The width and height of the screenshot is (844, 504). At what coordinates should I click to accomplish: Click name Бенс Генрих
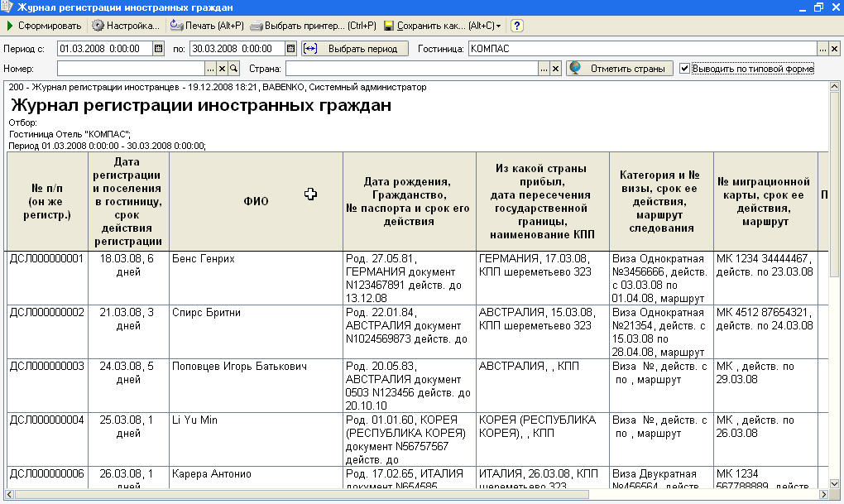(x=204, y=258)
